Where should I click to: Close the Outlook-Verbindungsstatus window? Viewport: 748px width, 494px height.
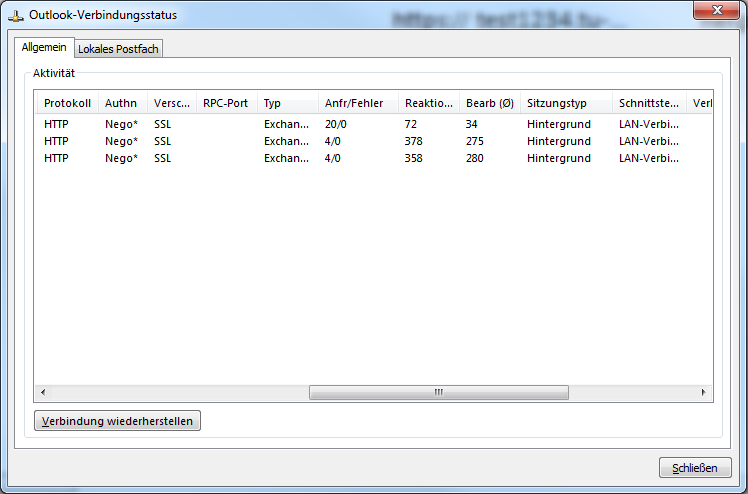(x=716, y=10)
